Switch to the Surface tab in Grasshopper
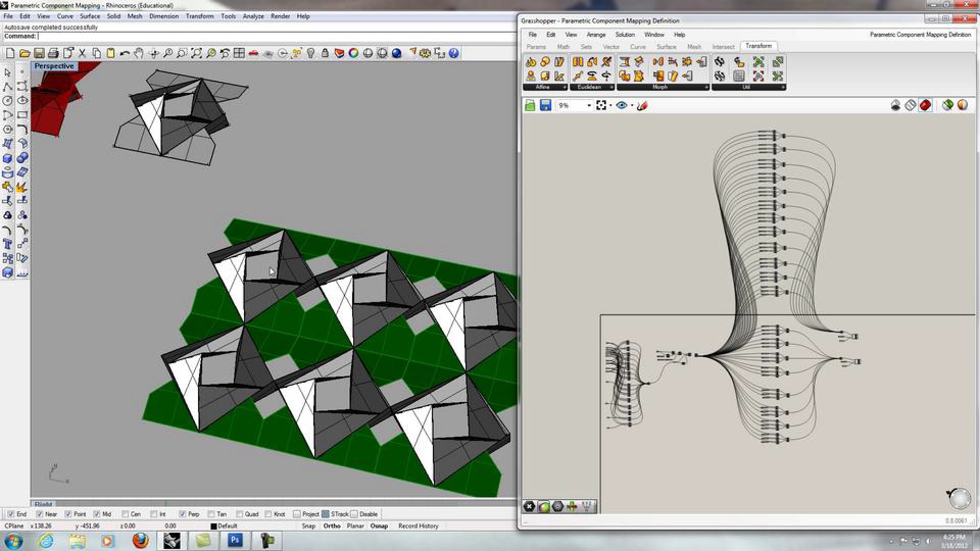 666,47
